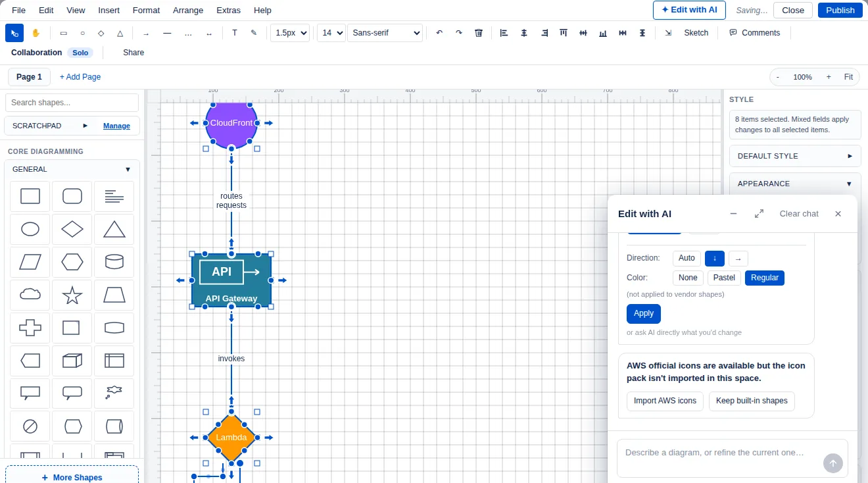This screenshot has width=868, height=483.
Task: Choose None color option
Action: click(688, 278)
